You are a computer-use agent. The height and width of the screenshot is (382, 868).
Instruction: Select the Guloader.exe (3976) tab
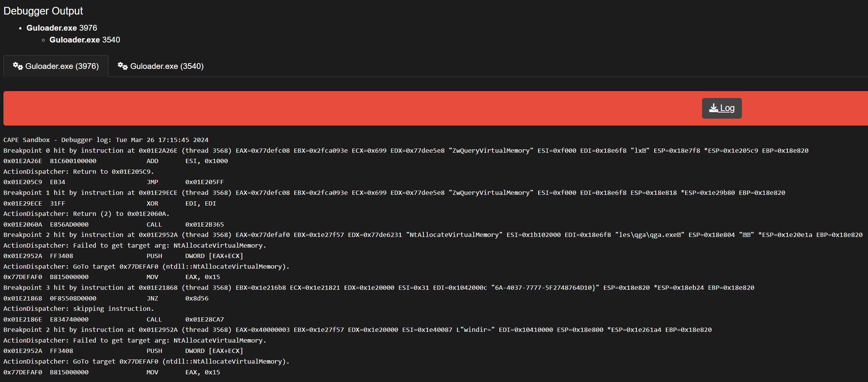tap(56, 66)
